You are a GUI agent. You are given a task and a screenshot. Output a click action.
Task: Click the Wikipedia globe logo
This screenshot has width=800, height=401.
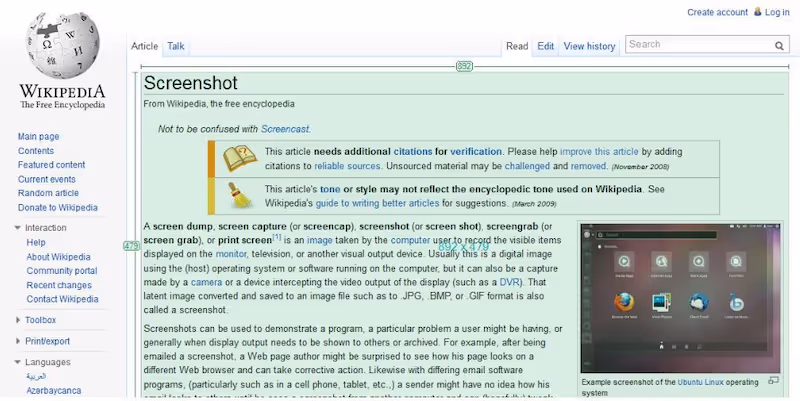63,45
